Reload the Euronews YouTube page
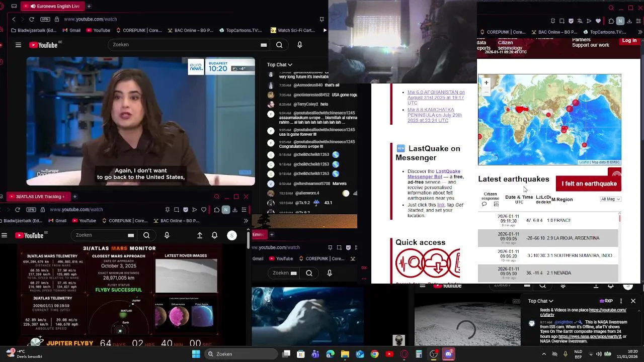 pyautogui.click(x=32, y=19)
